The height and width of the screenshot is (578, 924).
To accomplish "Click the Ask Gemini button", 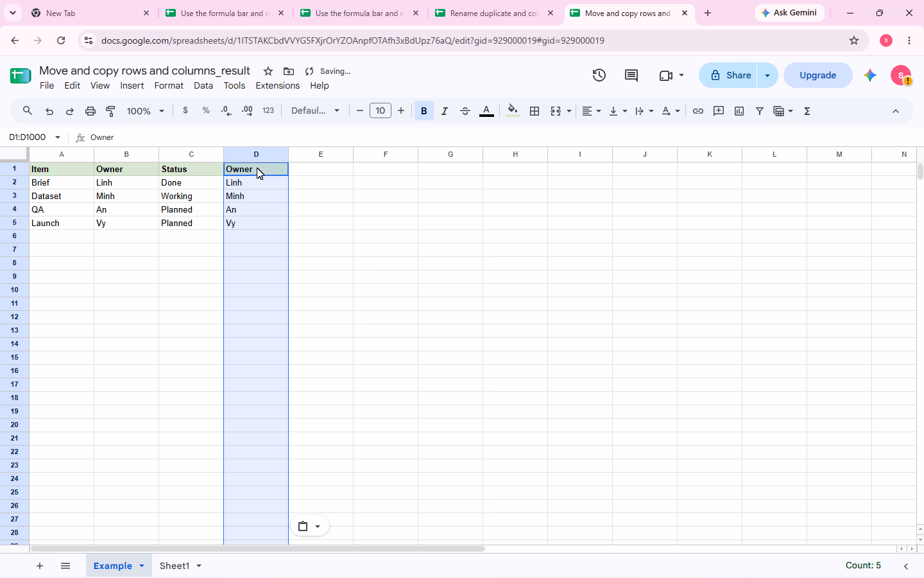I will (789, 13).
